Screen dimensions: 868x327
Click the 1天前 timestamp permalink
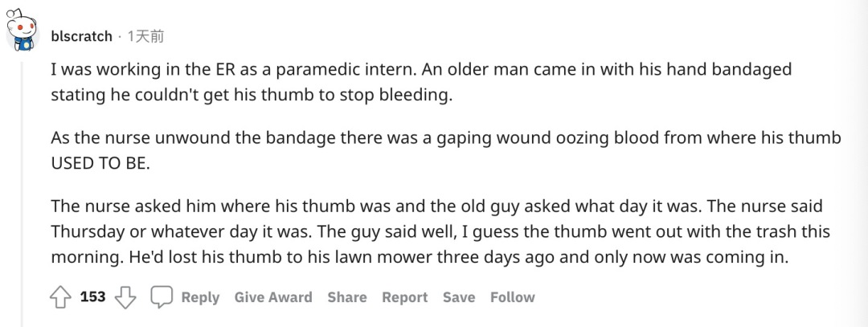pyautogui.click(x=145, y=36)
